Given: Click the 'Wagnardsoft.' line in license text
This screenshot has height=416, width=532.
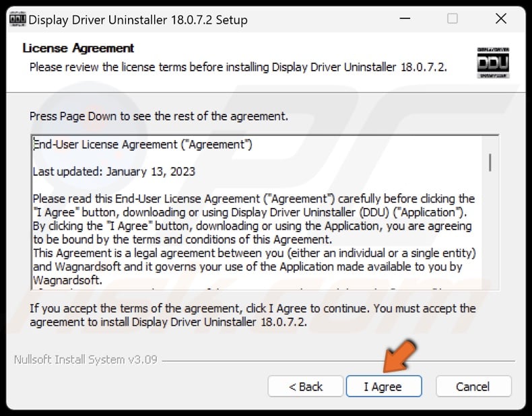Looking at the screenshot, I should click(67, 281).
